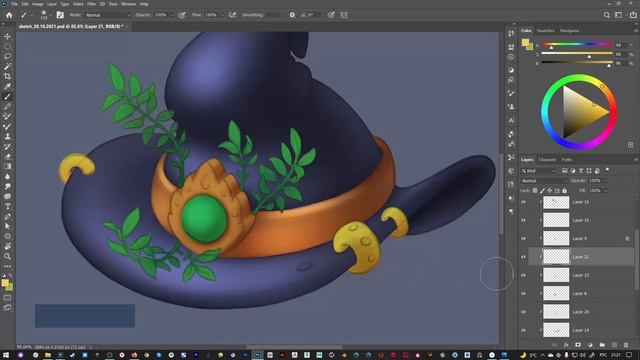Enable airbrush-style build-up icon
640x360 pixels.
click(x=232, y=15)
